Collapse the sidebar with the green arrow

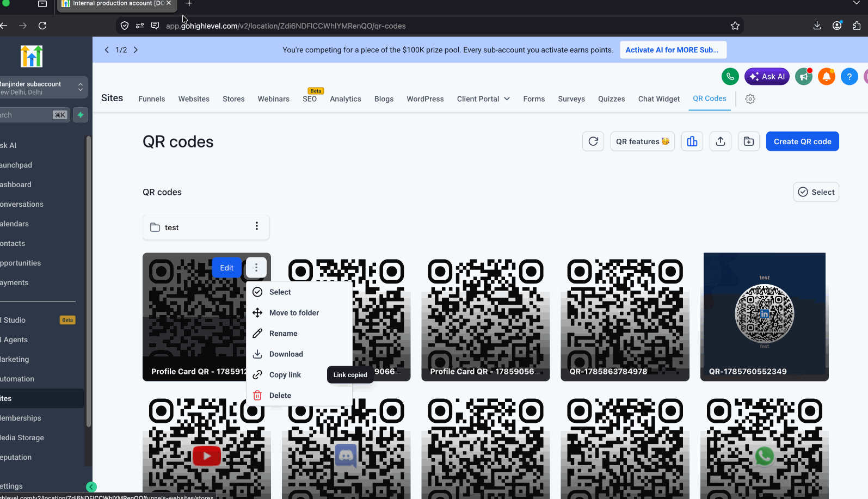[91, 487]
